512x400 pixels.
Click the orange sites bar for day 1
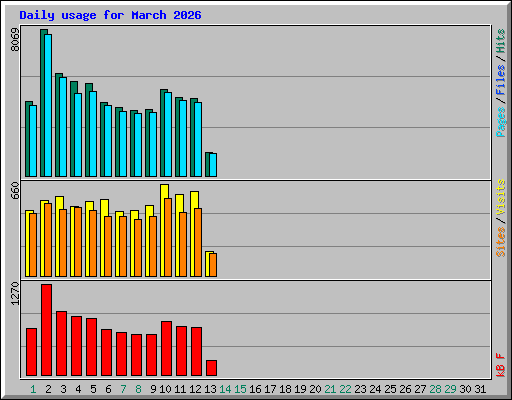pyautogui.click(x=33, y=245)
